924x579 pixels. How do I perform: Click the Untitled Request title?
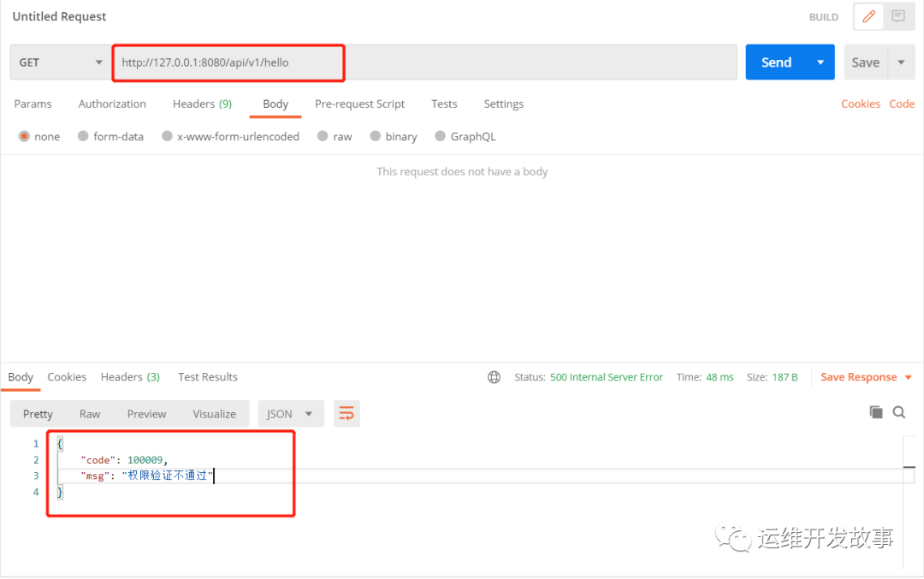coord(59,16)
